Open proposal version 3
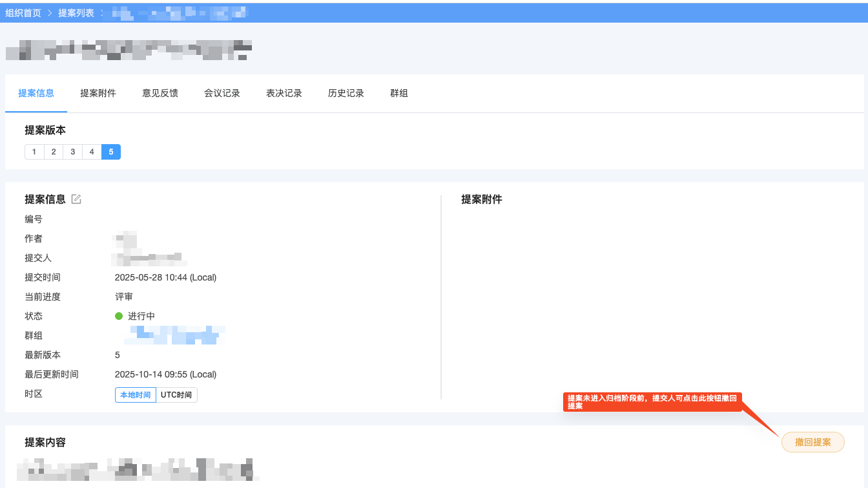The width and height of the screenshot is (868, 488). click(72, 151)
